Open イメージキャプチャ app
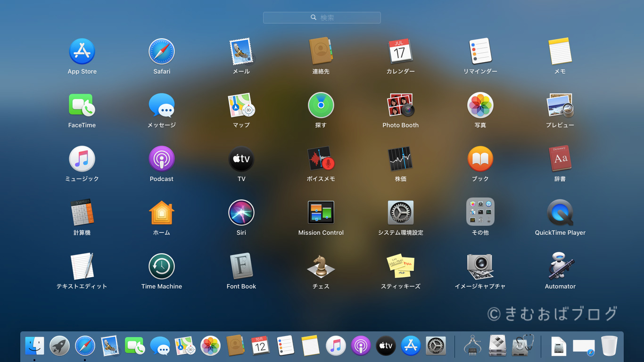 pos(480,266)
